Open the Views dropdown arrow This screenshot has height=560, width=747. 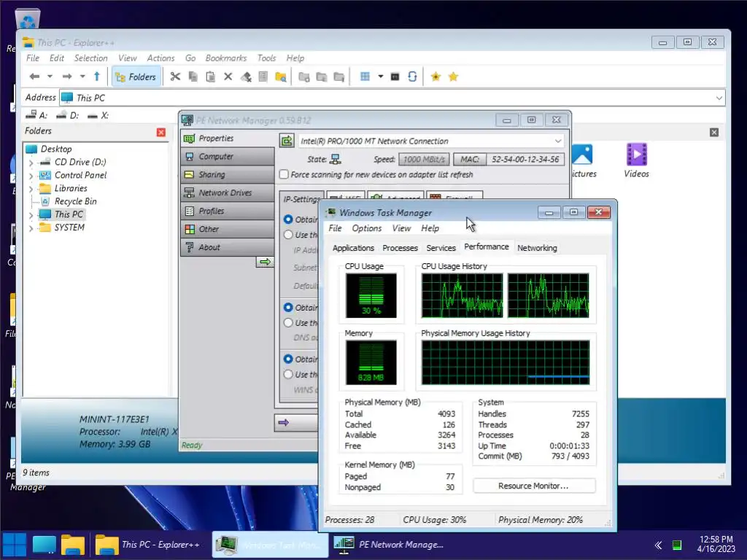click(x=380, y=77)
